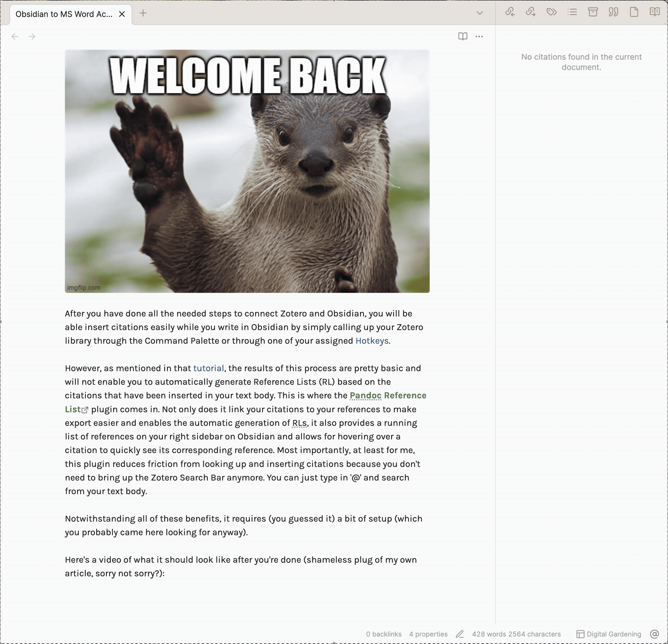This screenshot has height=644, width=668.
Task: Open the tutorial link
Action: [x=209, y=368]
